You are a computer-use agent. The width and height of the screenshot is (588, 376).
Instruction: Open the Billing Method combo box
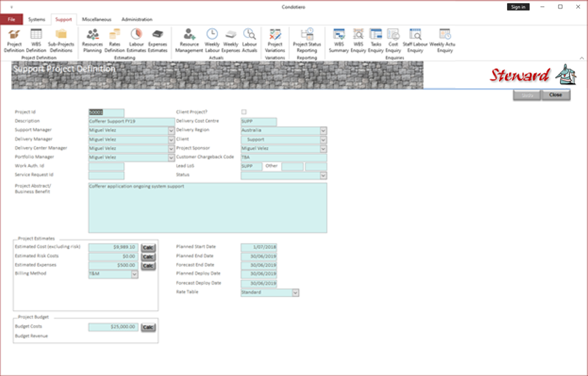pyautogui.click(x=135, y=274)
